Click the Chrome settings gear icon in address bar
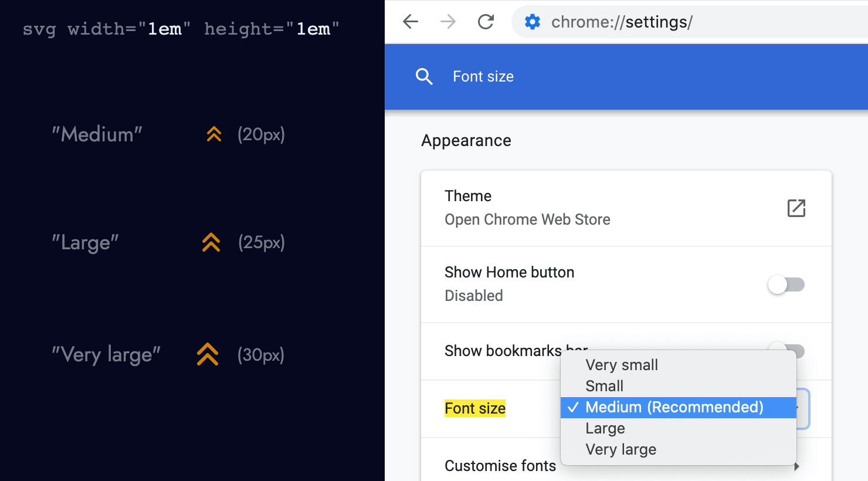 click(533, 22)
